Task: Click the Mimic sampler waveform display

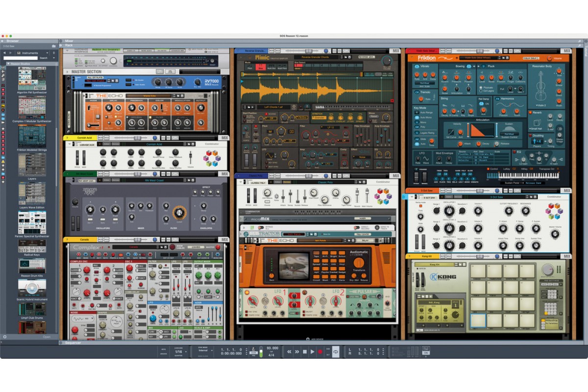Action: click(317, 89)
